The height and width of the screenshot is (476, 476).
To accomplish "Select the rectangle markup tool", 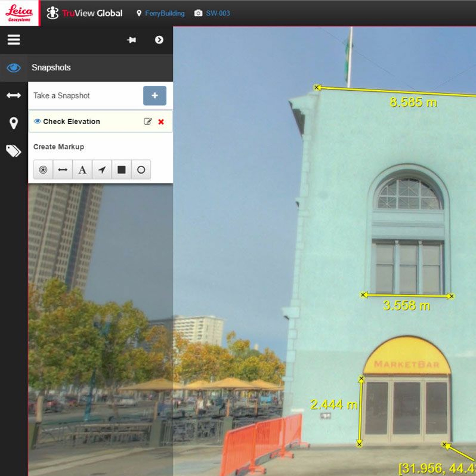I will [x=122, y=169].
